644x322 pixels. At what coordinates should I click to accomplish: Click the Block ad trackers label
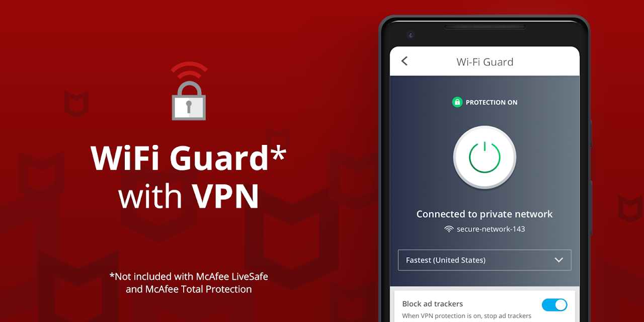(433, 304)
